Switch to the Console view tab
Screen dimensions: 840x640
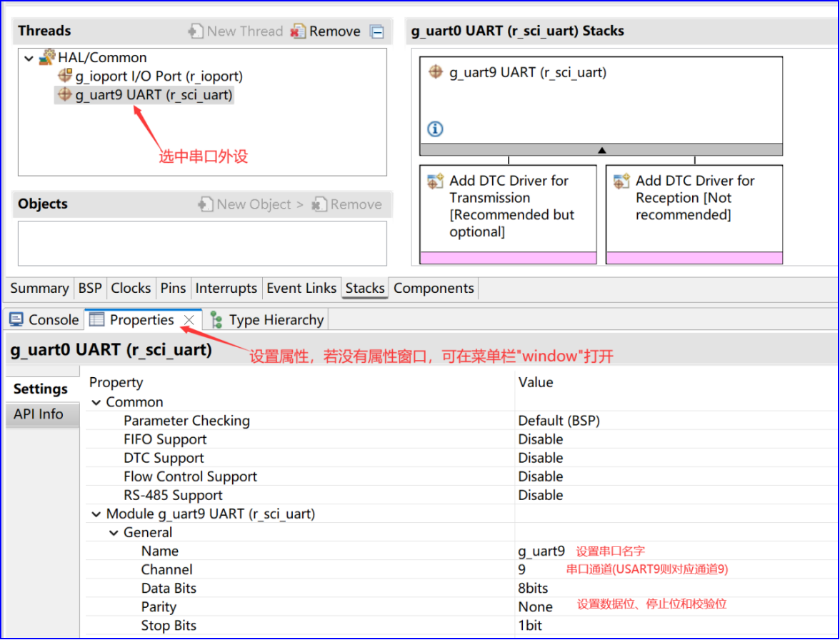(x=44, y=320)
